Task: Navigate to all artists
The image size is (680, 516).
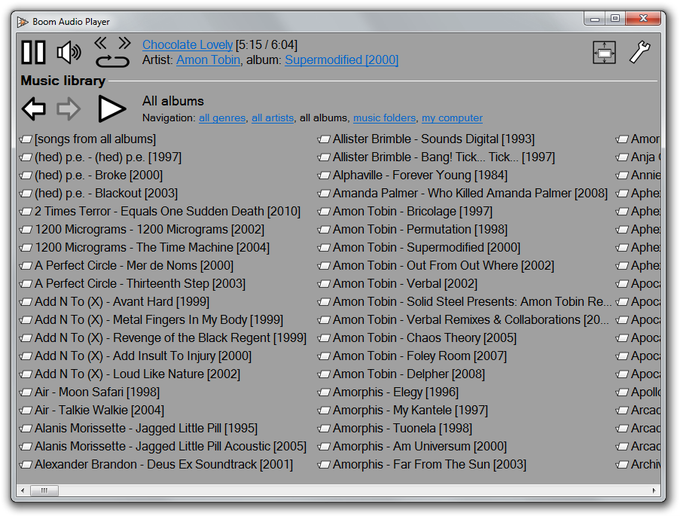Action: tap(272, 118)
